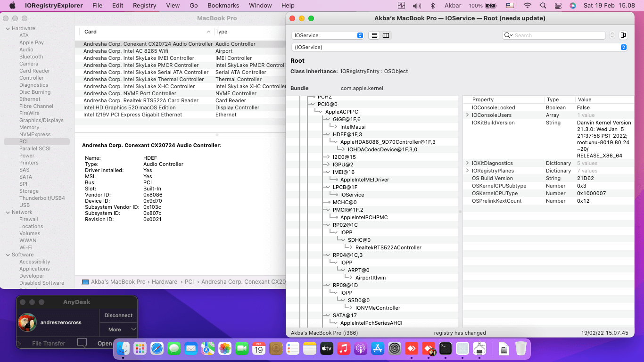The height and width of the screenshot is (362, 644).
Task: Open Terminal from the Dock
Action: coord(446,348)
